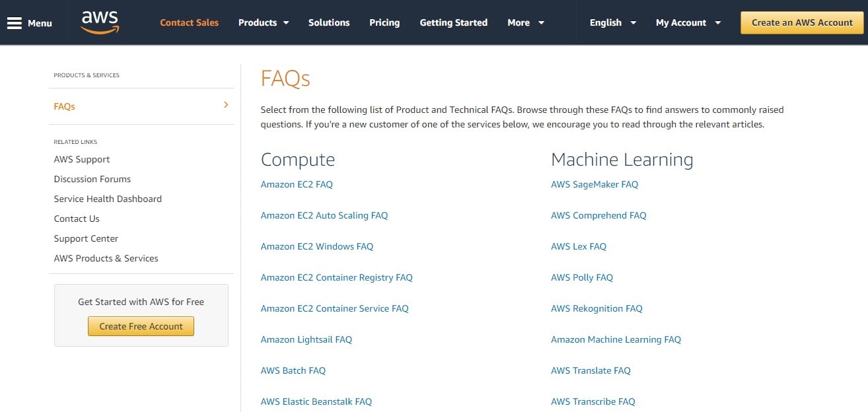Screen dimensions: 868x412
Task: Click the Products & Services sidebar label
Action: click(x=87, y=75)
